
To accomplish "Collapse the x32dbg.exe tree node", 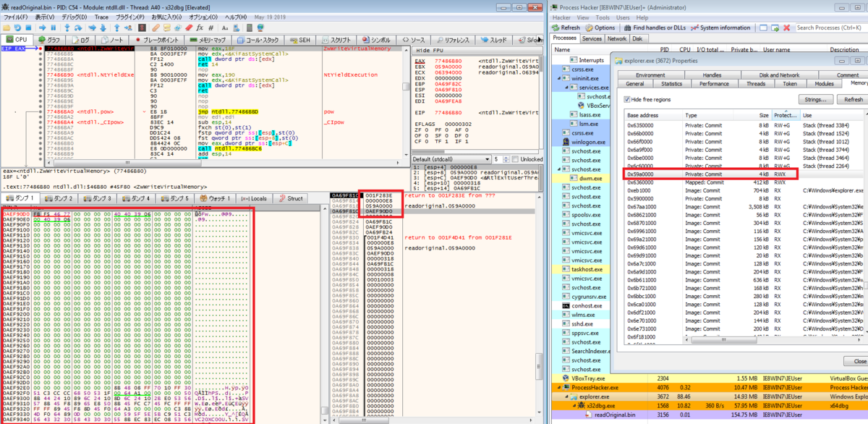I will [x=574, y=406].
